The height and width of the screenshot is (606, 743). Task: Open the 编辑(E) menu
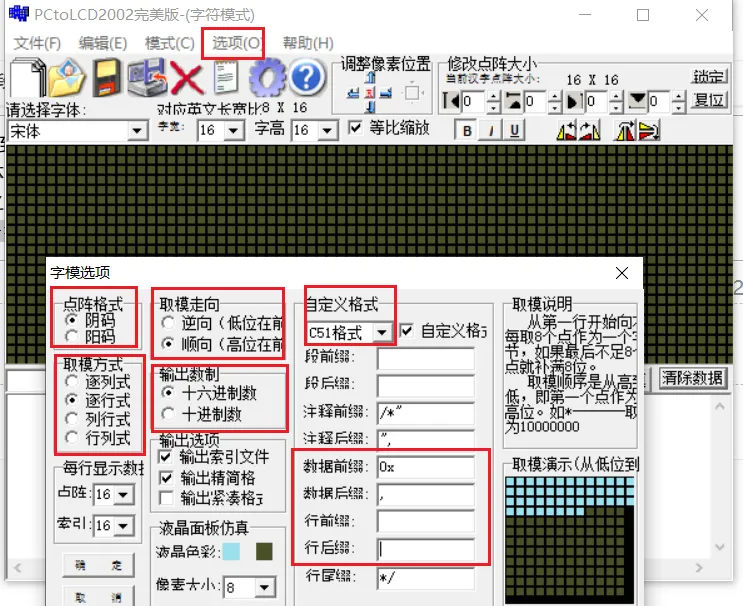coord(103,44)
